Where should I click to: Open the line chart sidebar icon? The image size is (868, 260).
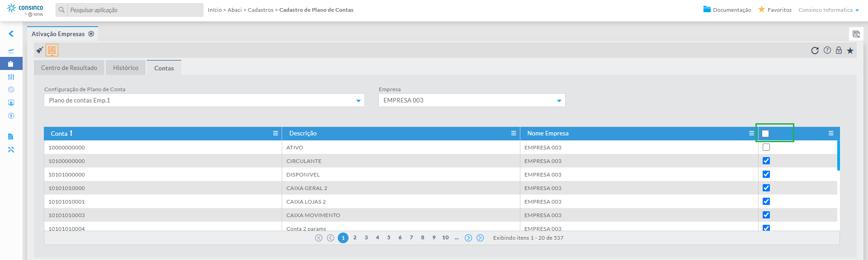tap(11, 51)
